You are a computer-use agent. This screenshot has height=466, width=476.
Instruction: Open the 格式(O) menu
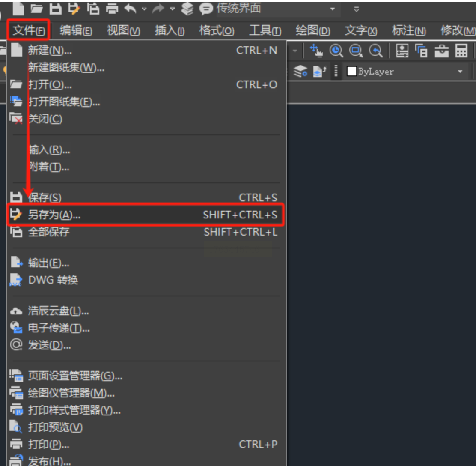pyautogui.click(x=217, y=30)
